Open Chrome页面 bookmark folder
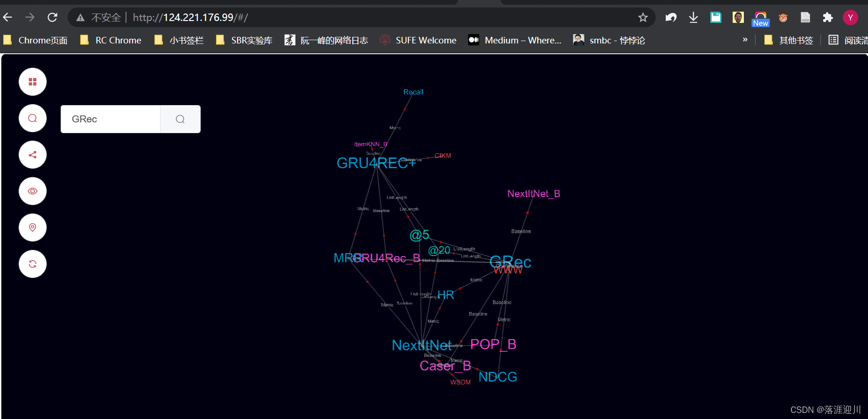The image size is (868, 419). [x=36, y=41]
